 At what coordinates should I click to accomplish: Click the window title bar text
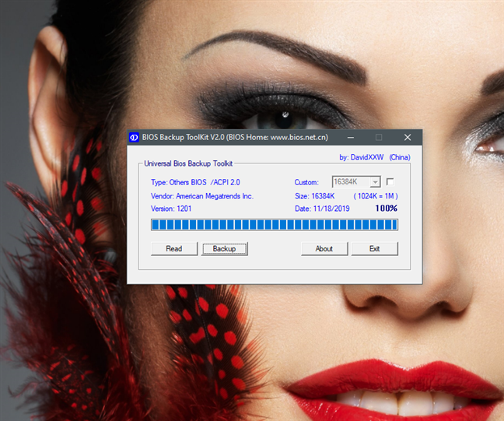(x=235, y=137)
